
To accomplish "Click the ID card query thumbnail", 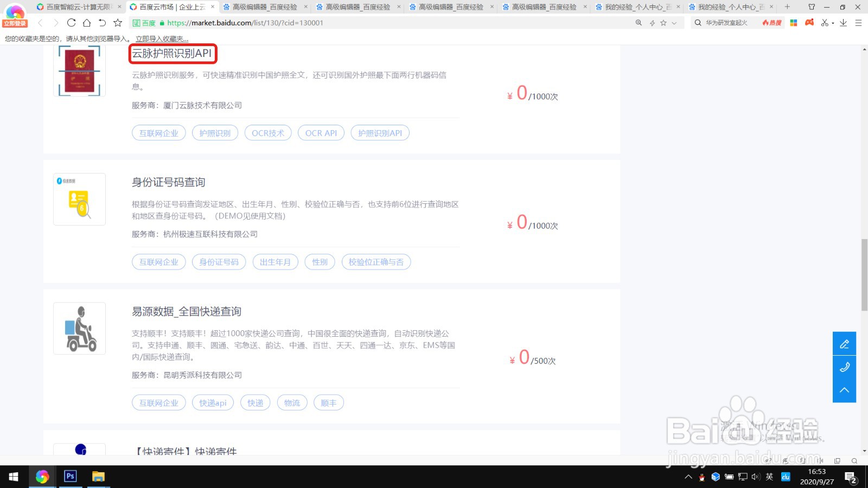I will click(79, 199).
